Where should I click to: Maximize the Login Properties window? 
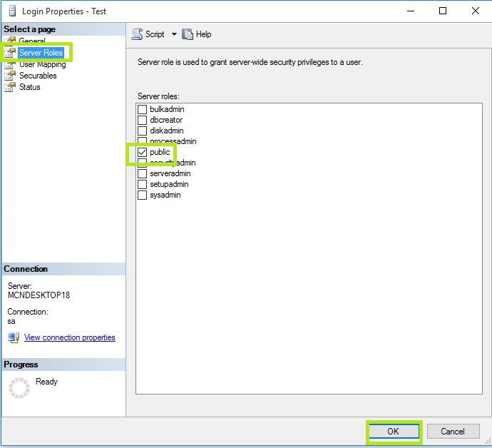443,11
